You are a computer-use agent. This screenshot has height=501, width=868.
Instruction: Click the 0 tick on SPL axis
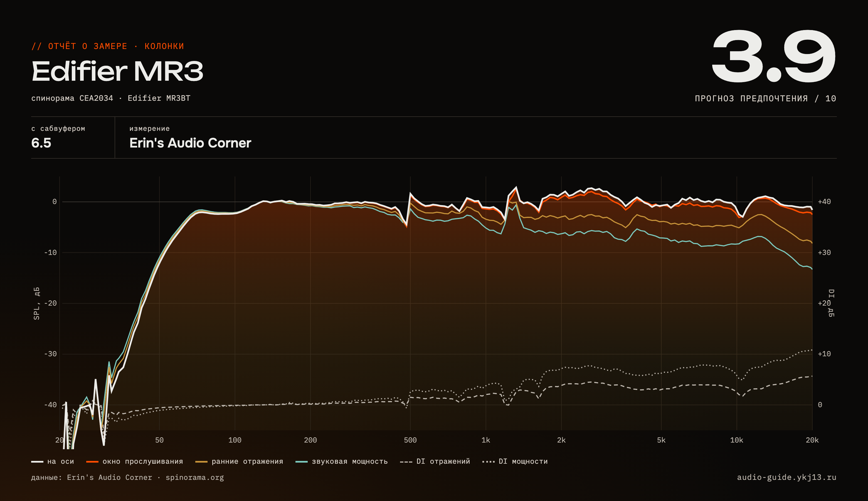pos(54,202)
